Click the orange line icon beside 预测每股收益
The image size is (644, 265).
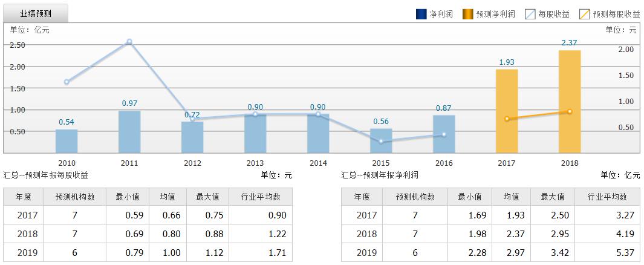(584, 14)
